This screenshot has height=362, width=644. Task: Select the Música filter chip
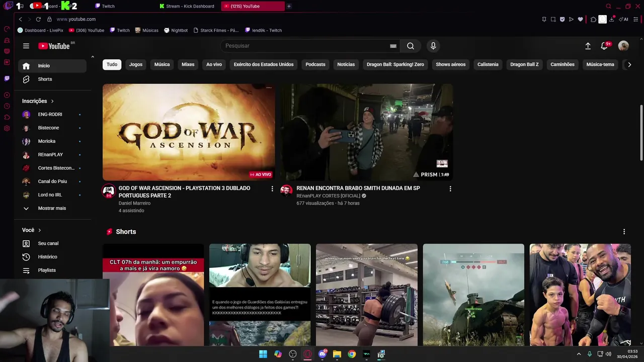[x=162, y=64]
